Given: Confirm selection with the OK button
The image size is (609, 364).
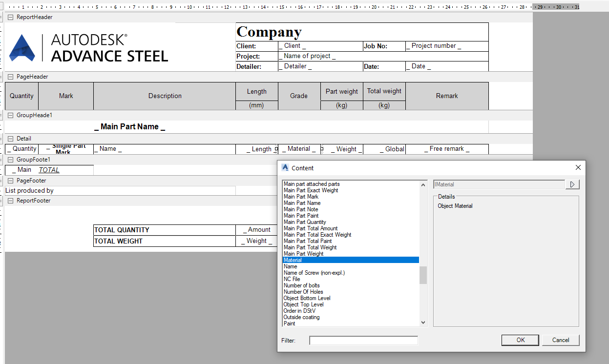Looking at the screenshot, I should (x=520, y=340).
